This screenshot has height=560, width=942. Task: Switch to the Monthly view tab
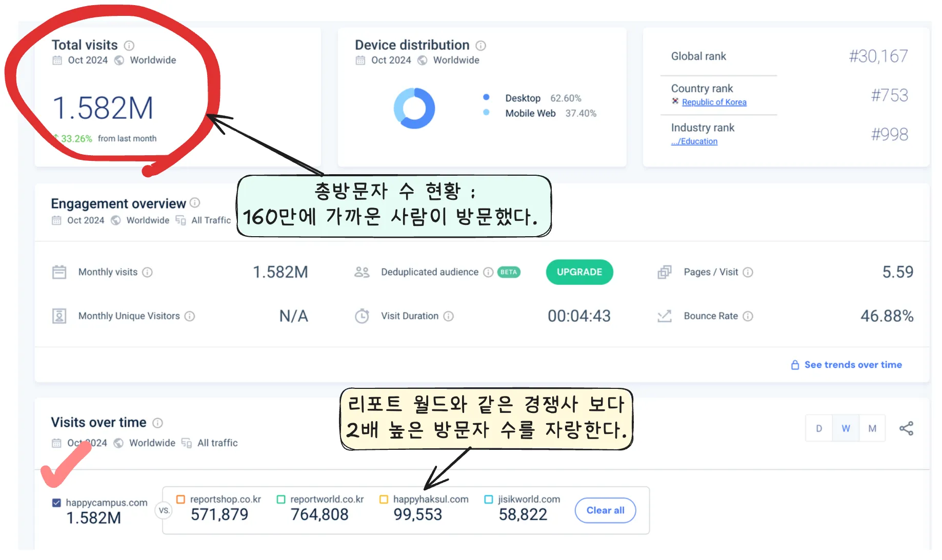pyautogui.click(x=872, y=428)
